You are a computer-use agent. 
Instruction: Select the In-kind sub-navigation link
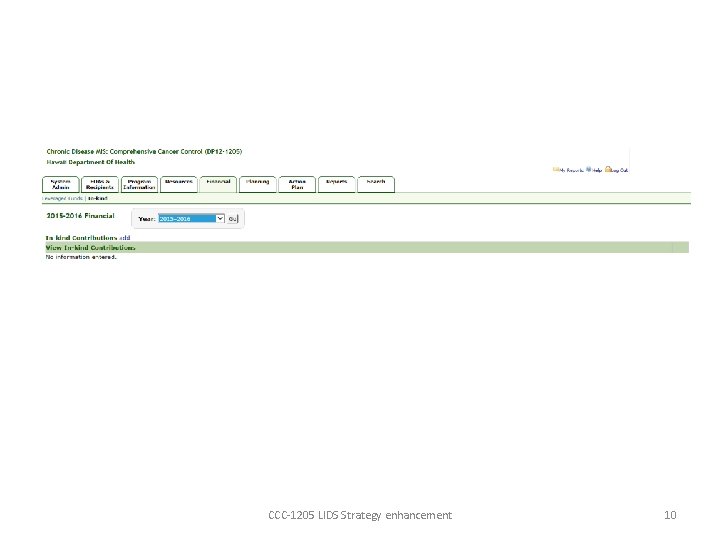97,198
